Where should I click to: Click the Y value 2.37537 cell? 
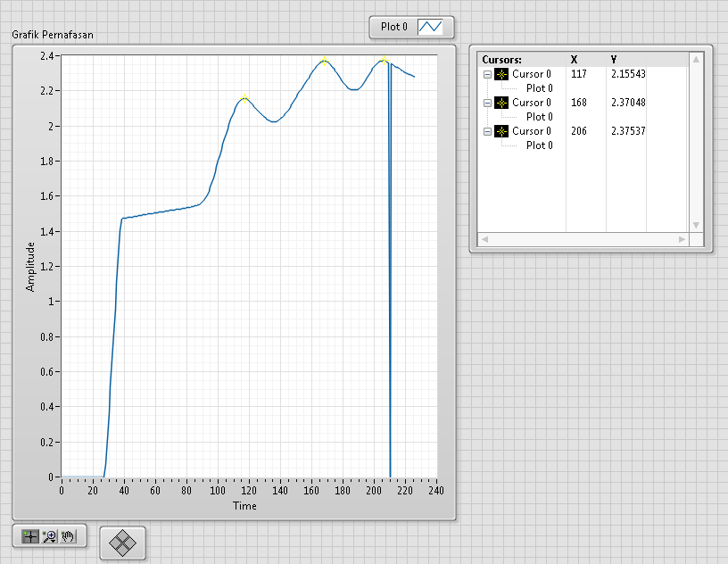628,131
